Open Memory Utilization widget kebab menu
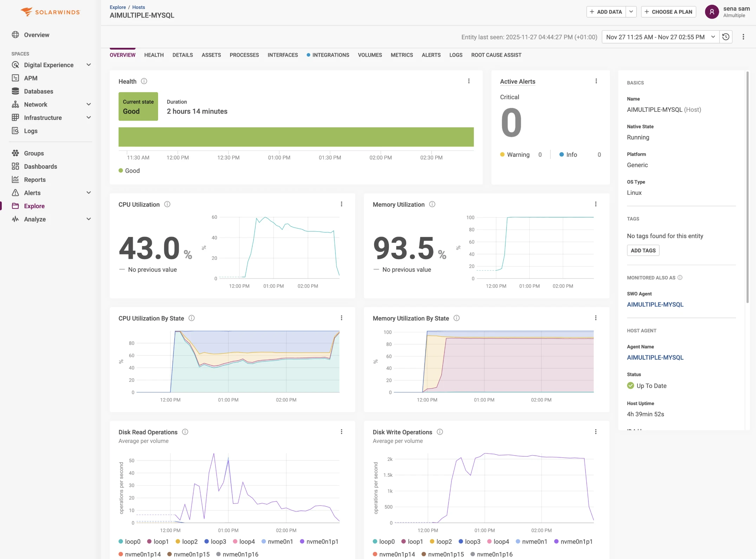This screenshot has width=756, height=559. [596, 204]
